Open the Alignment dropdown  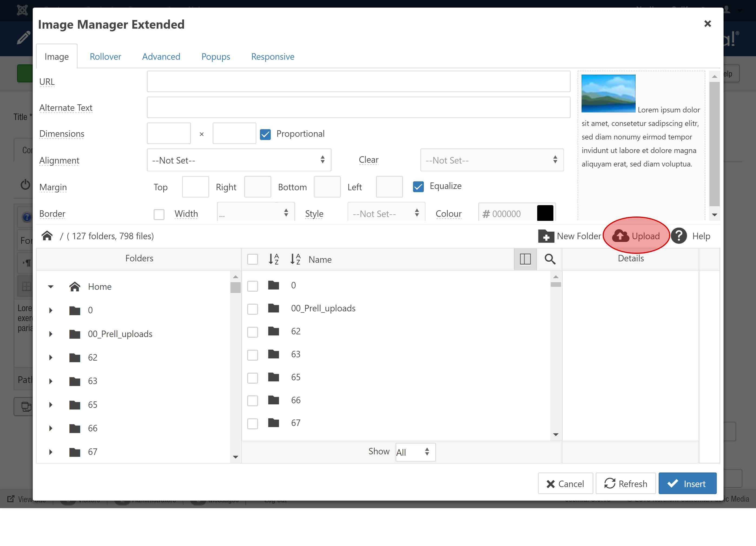[x=239, y=160]
